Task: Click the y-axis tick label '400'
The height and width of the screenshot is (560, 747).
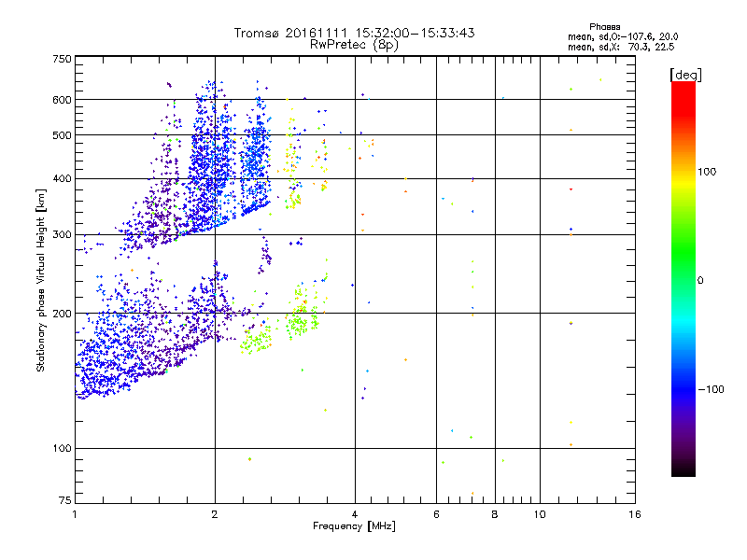Action: pos(62,179)
